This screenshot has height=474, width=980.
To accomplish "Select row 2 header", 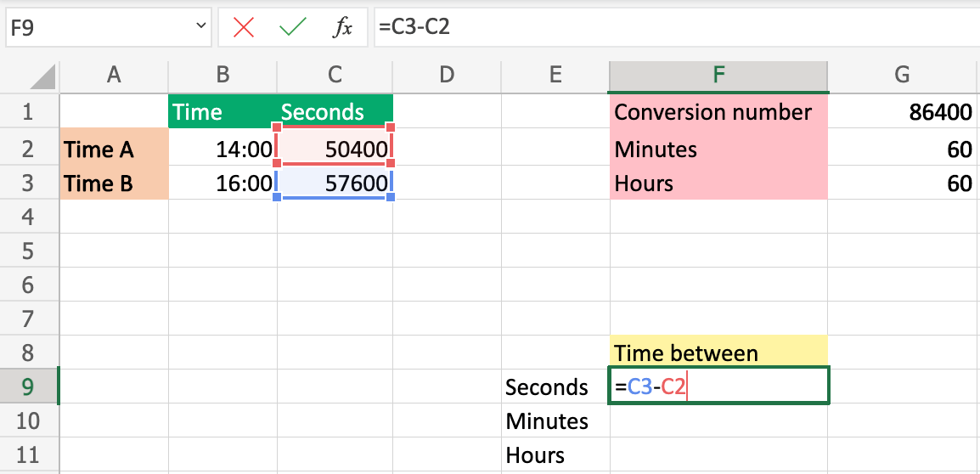I will point(28,150).
